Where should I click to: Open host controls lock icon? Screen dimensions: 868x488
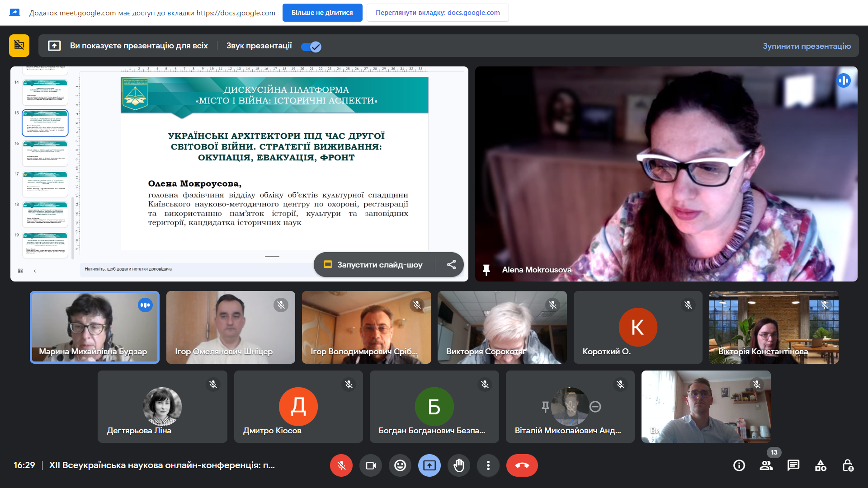point(848,465)
